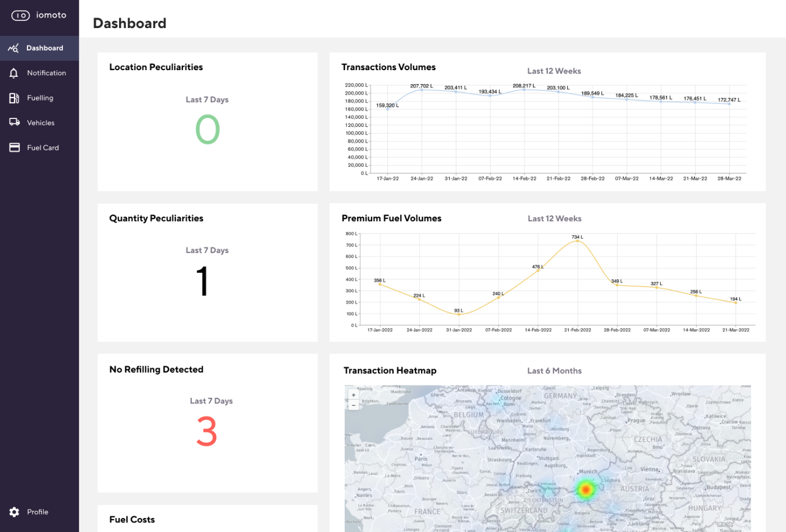
Task: Click Paris on the heatmap map
Action: [x=421, y=458]
